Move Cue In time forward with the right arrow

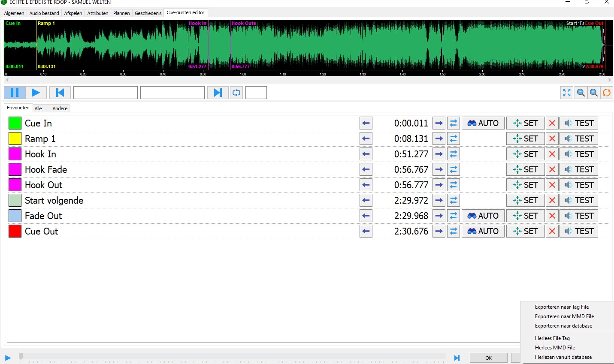tap(439, 123)
